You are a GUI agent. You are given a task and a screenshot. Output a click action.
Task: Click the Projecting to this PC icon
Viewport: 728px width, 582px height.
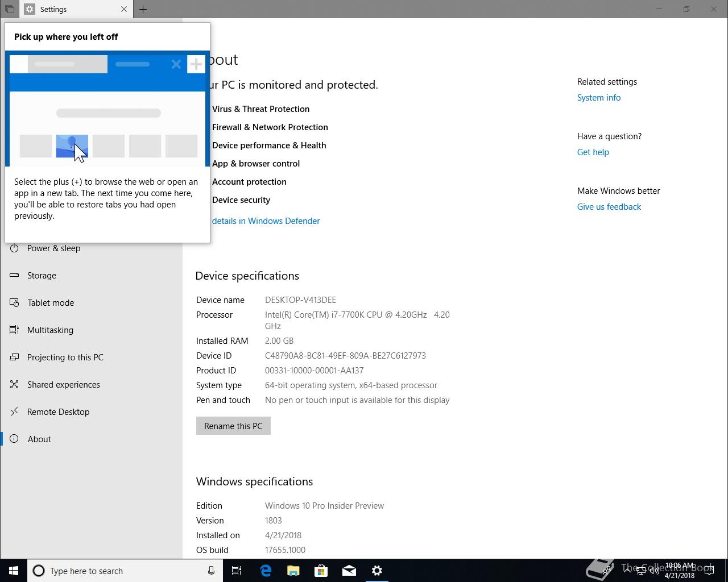pos(14,357)
